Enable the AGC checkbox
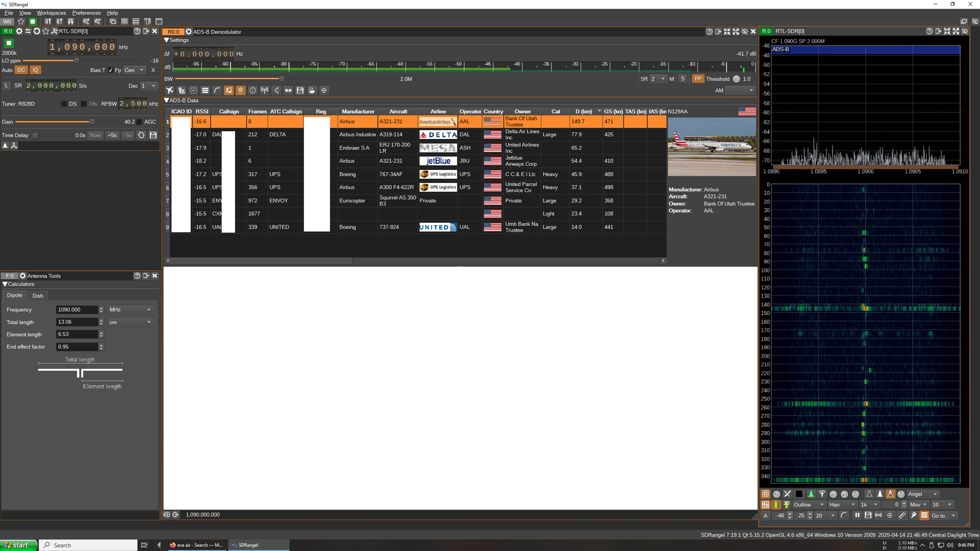The height and width of the screenshot is (551, 980). (x=140, y=122)
